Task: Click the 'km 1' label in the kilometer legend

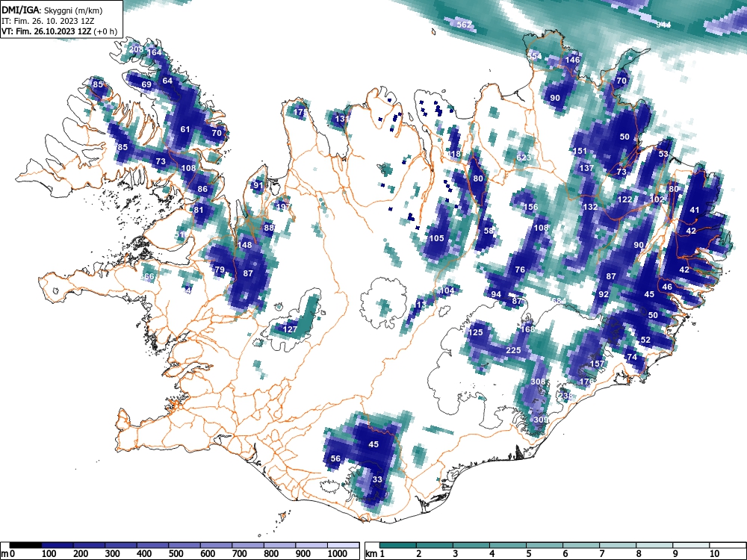Action: pyautogui.click(x=376, y=553)
